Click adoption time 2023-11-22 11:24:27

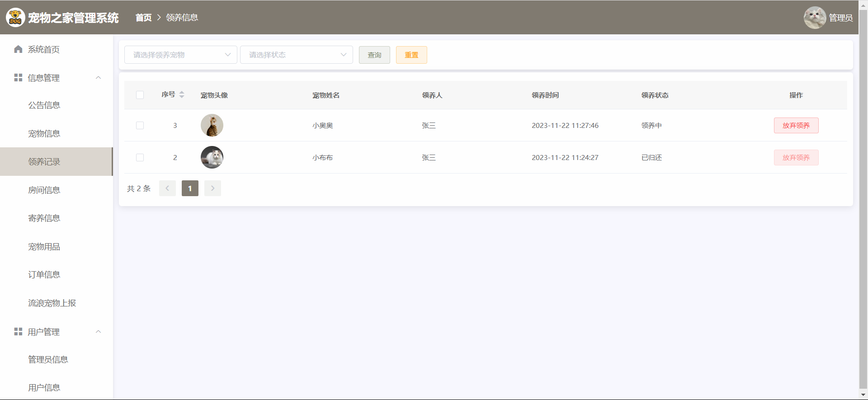[x=565, y=157]
